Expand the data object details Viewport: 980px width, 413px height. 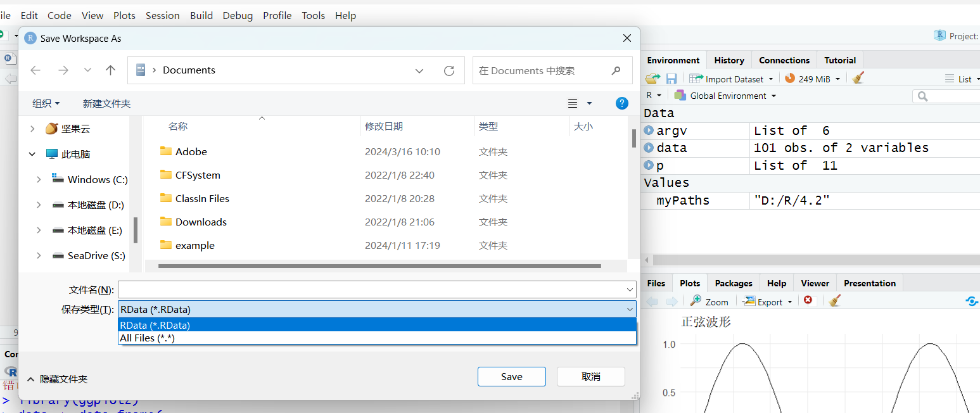pyautogui.click(x=649, y=148)
